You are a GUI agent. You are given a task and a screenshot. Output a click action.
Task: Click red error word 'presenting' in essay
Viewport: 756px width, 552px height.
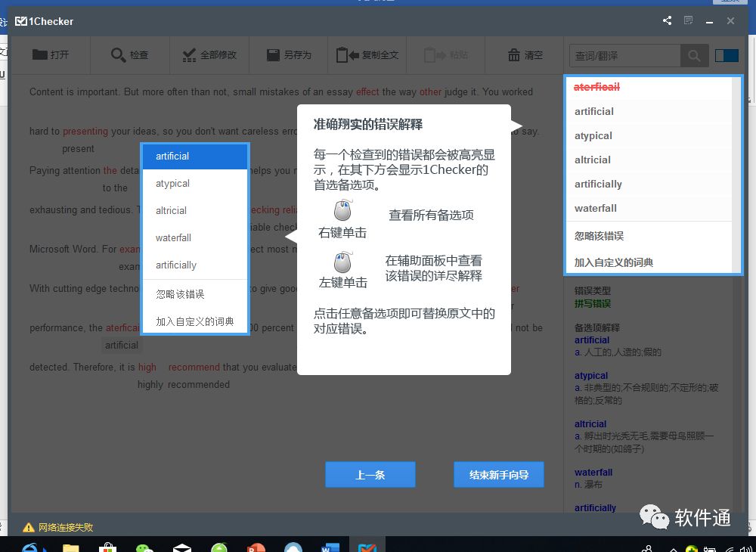(85, 131)
